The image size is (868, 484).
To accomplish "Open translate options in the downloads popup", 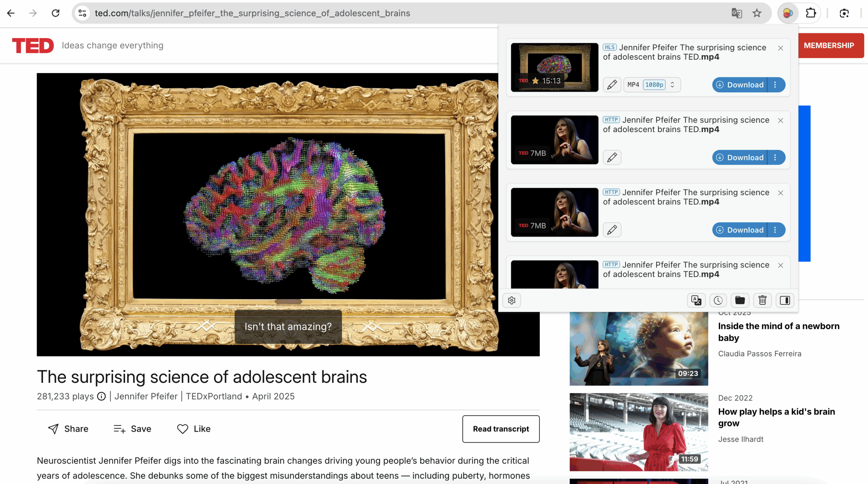I will pyautogui.click(x=696, y=300).
